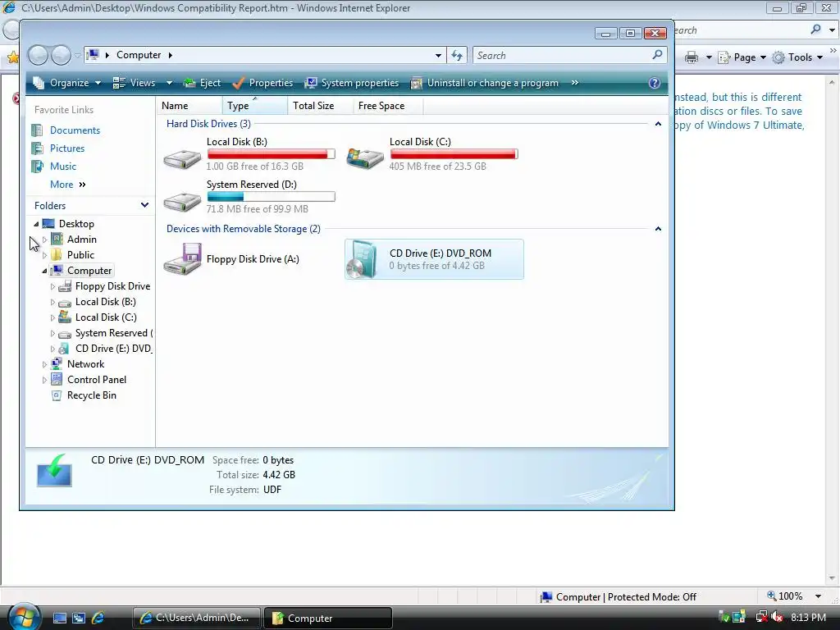The image size is (840, 630).
Task: Select the CD Drive (E:) DVD_ROM icon
Action: (362, 259)
